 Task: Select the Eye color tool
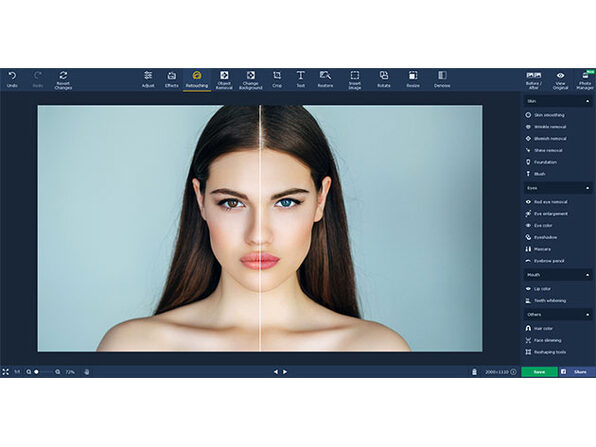pyautogui.click(x=539, y=225)
